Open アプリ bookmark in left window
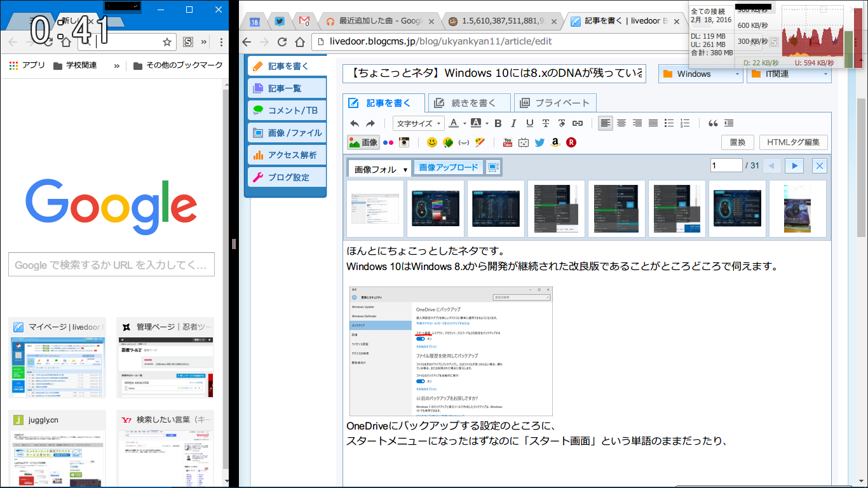This screenshot has height=488, width=868. click(26, 65)
